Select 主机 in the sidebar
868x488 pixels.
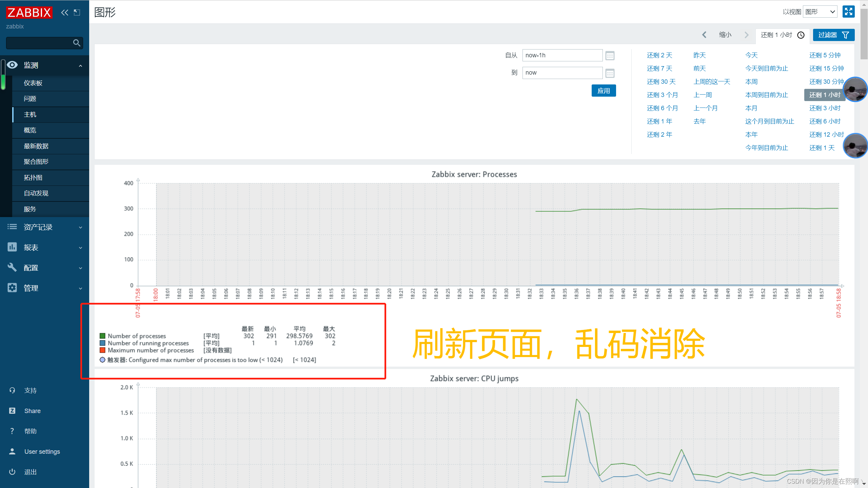[51, 115]
